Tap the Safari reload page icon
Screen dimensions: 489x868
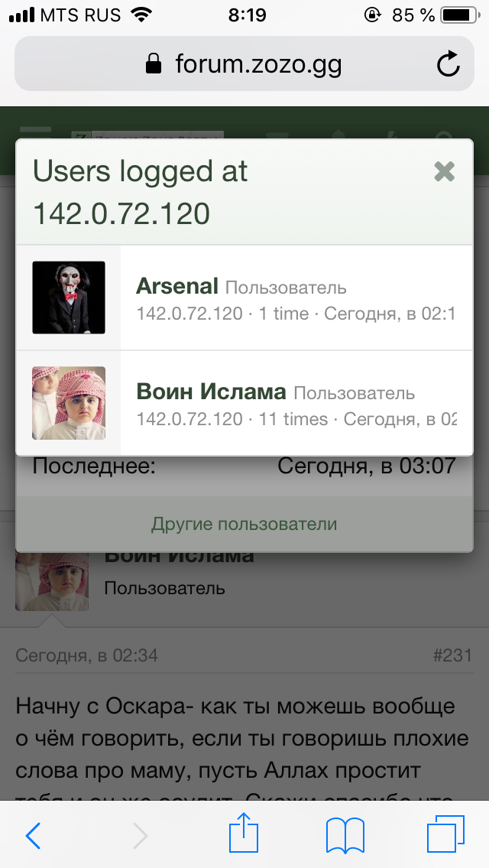(448, 64)
